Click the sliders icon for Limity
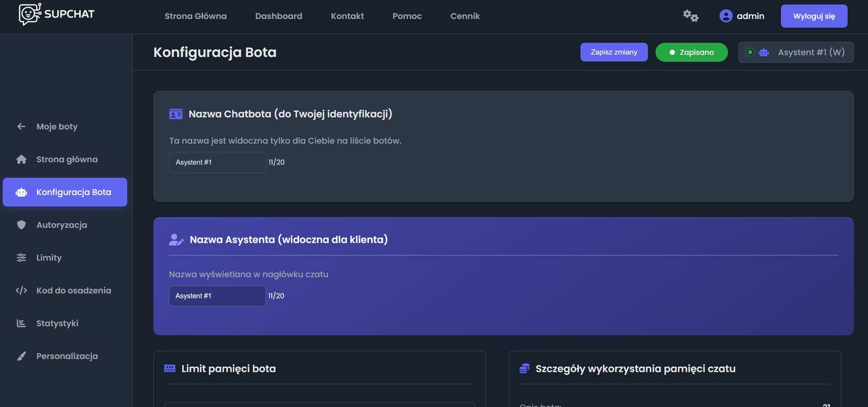This screenshot has width=868, height=407. 21,257
